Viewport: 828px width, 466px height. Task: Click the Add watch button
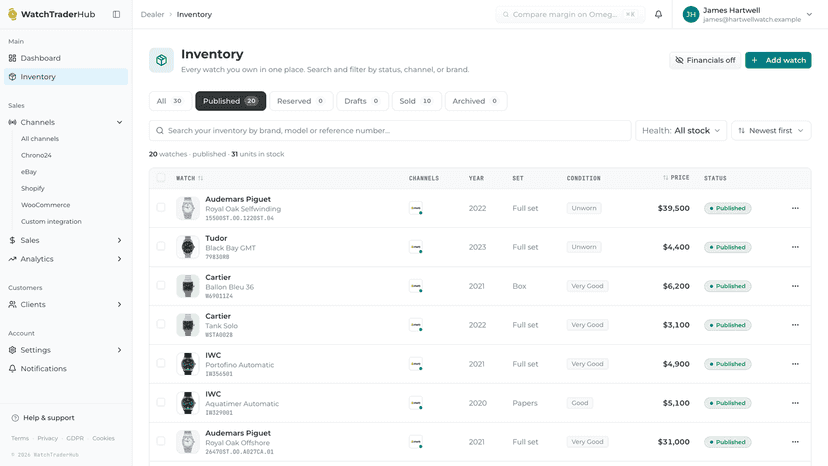[x=778, y=60]
